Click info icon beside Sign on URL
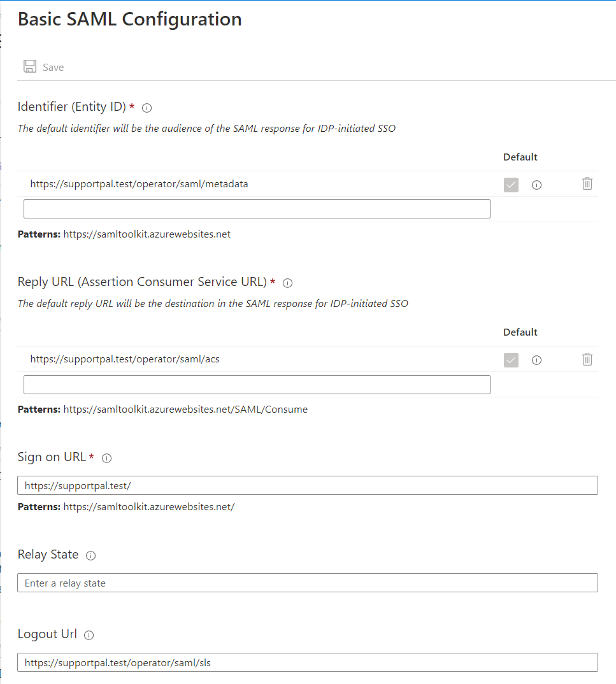Image resolution: width=616 pixels, height=684 pixels. [x=107, y=458]
